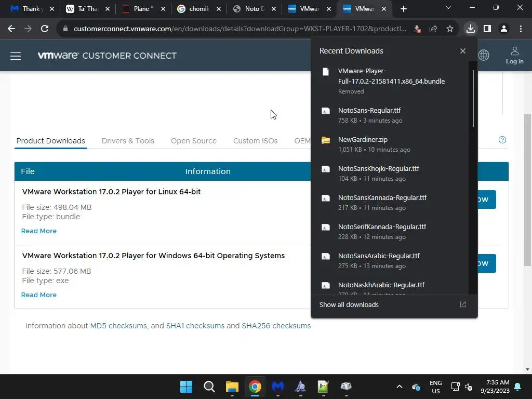The width and height of the screenshot is (532, 399).
Task: Open VMware-Player-Full bundle download entry
Action: pos(390,81)
